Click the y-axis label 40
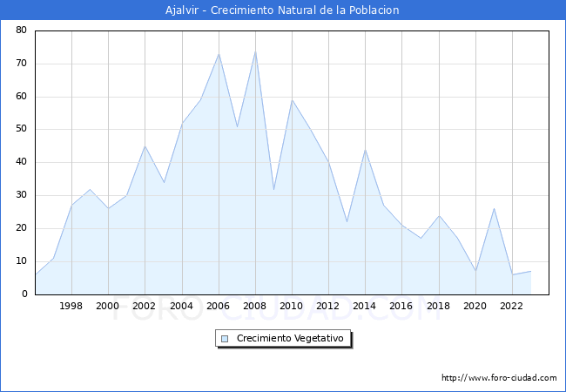 click(21, 162)
